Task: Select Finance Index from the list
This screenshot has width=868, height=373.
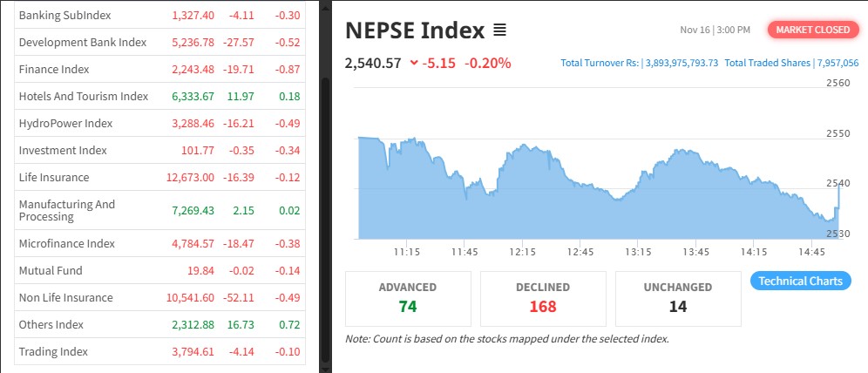Action: [x=54, y=70]
